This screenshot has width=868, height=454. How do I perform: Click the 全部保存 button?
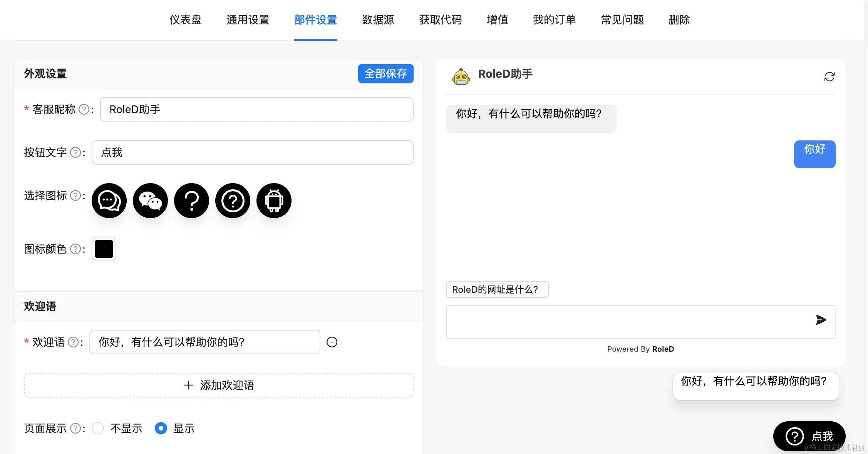(x=385, y=73)
